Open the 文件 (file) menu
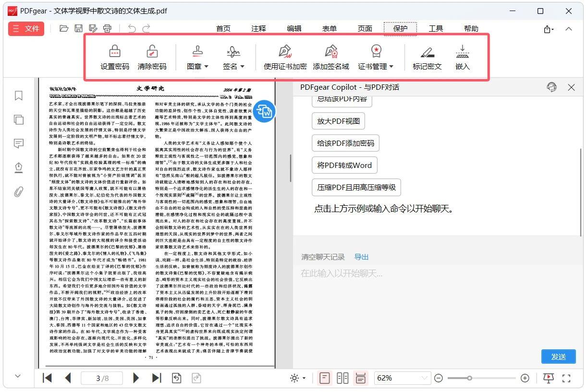 coord(26,29)
